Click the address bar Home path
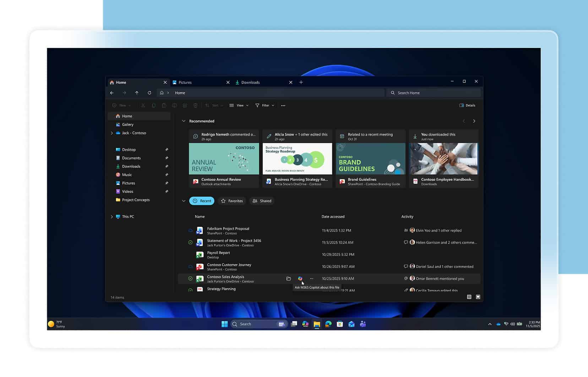 pos(180,93)
